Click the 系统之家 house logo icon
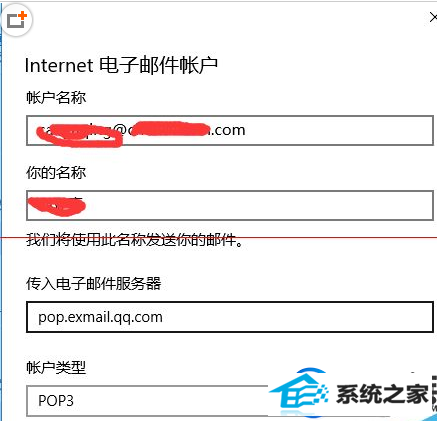The image size is (437, 421). point(299,391)
